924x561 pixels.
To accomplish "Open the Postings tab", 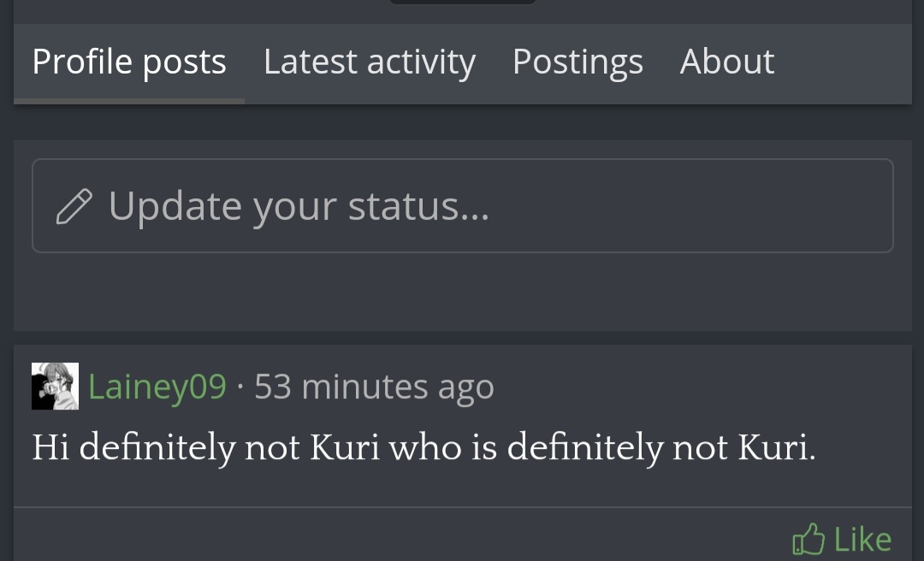I will coord(577,62).
